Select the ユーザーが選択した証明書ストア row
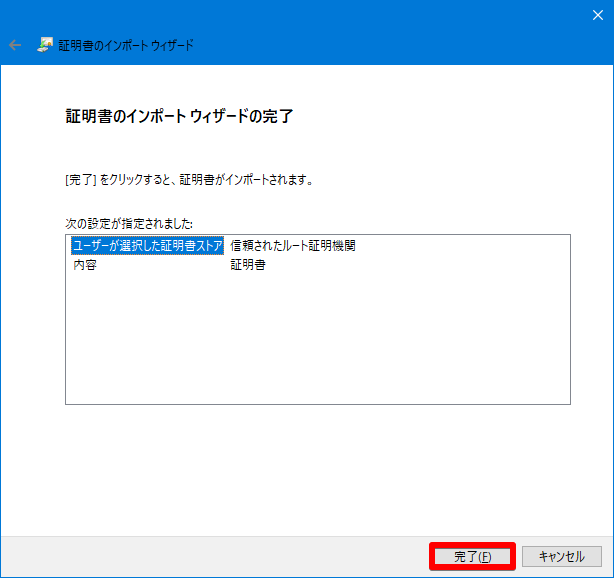Image resolution: width=614 pixels, height=578 pixels. click(x=147, y=246)
